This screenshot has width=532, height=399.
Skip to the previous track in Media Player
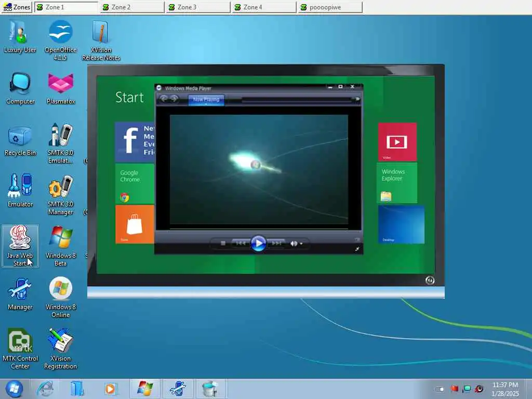[x=241, y=243]
